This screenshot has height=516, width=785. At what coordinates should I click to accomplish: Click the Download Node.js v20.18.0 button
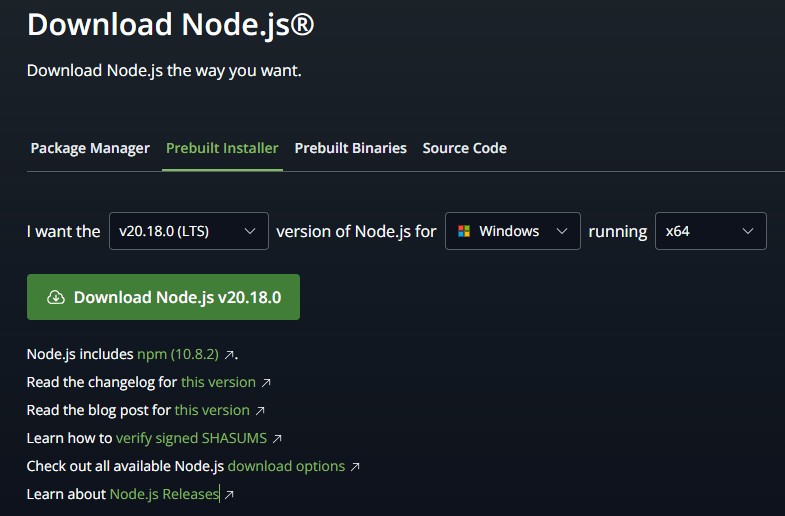point(163,297)
